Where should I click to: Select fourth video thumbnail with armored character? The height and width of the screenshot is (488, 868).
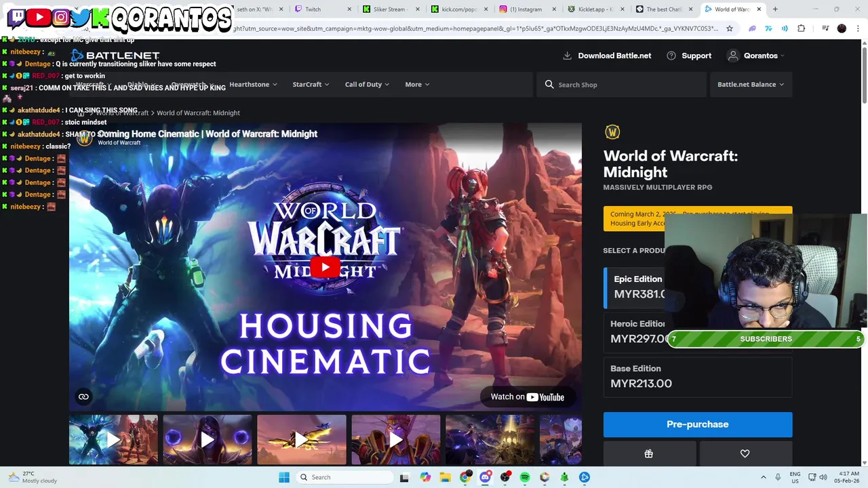[x=396, y=440]
